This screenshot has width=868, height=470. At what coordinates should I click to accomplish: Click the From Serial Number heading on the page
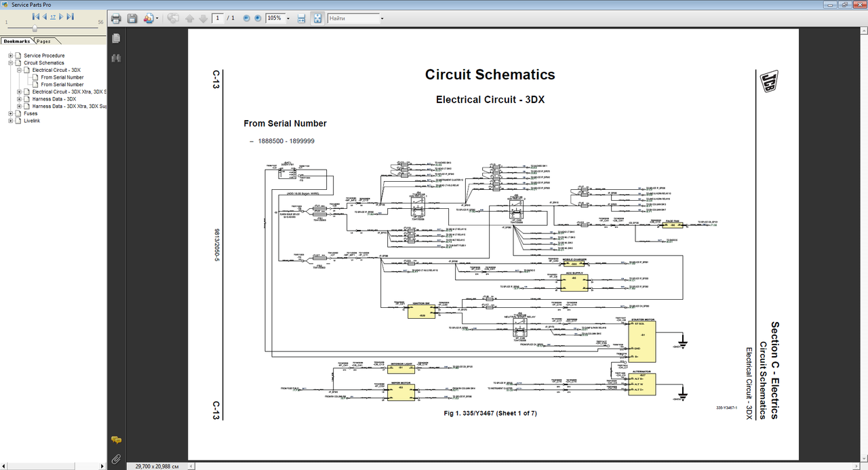pos(285,123)
